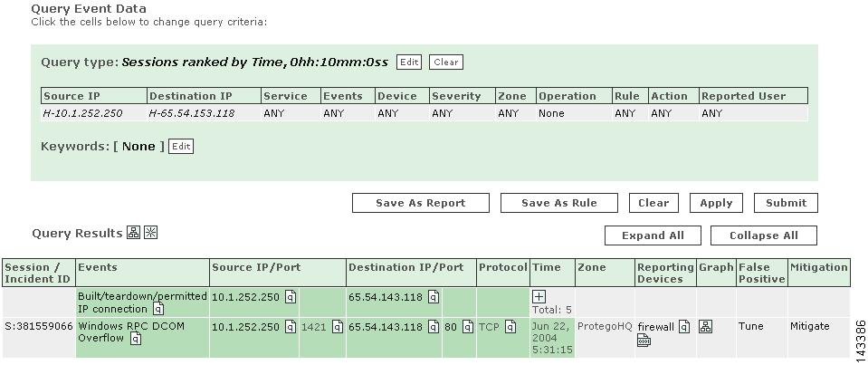Click query icon for source 10.1.252.250 in session S:381559066 row
Viewport: 868px width, 365px height.
coord(291,327)
